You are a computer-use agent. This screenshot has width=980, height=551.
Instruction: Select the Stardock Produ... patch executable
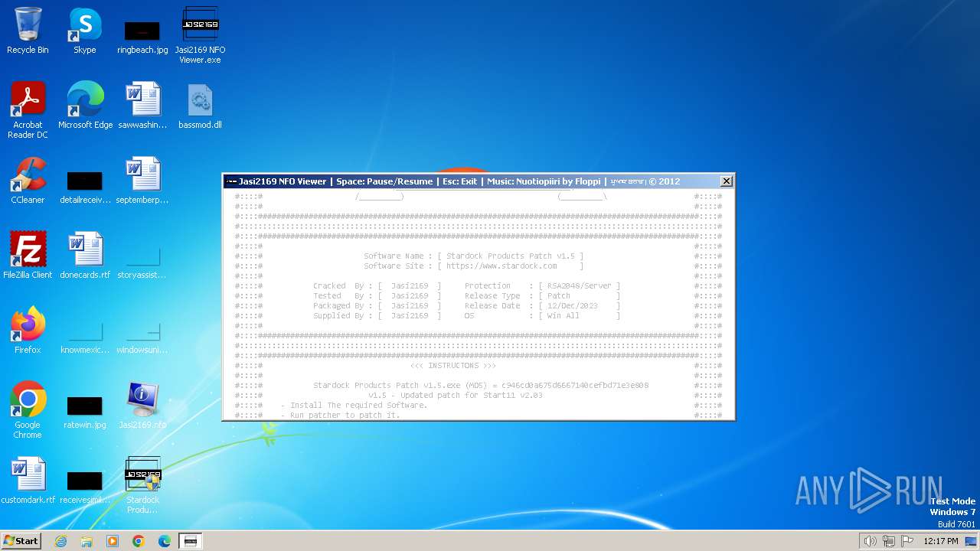[x=142, y=485]
